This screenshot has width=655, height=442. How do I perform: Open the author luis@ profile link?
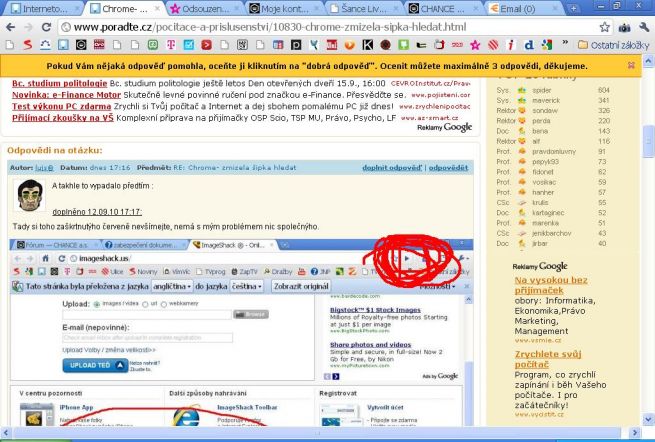(44, 168)
